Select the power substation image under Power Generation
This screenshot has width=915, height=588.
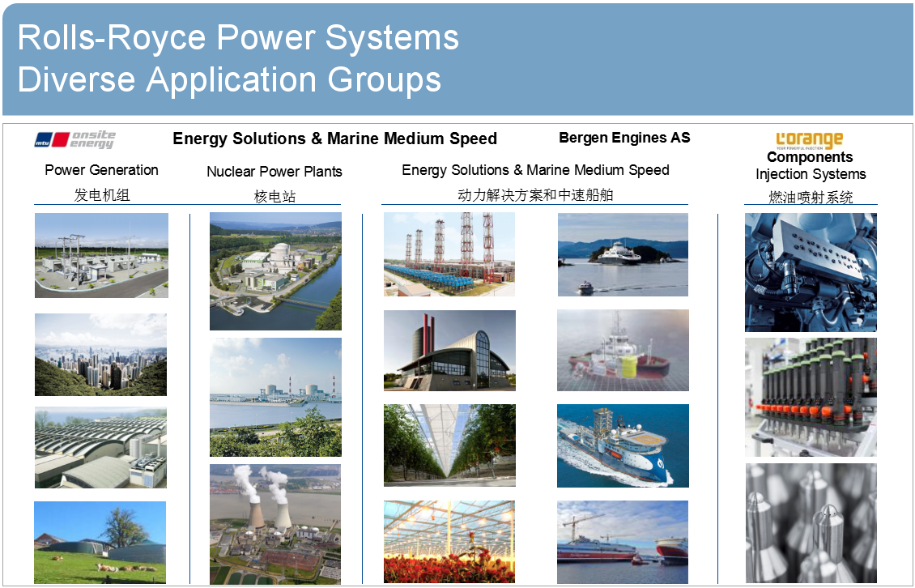(101, 255)
